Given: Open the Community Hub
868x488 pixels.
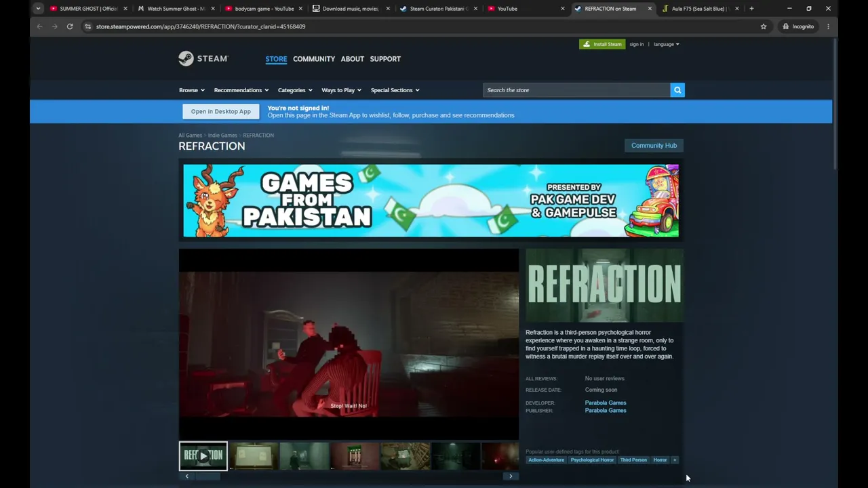Looking at the screenshot, I should pos(654,146).
